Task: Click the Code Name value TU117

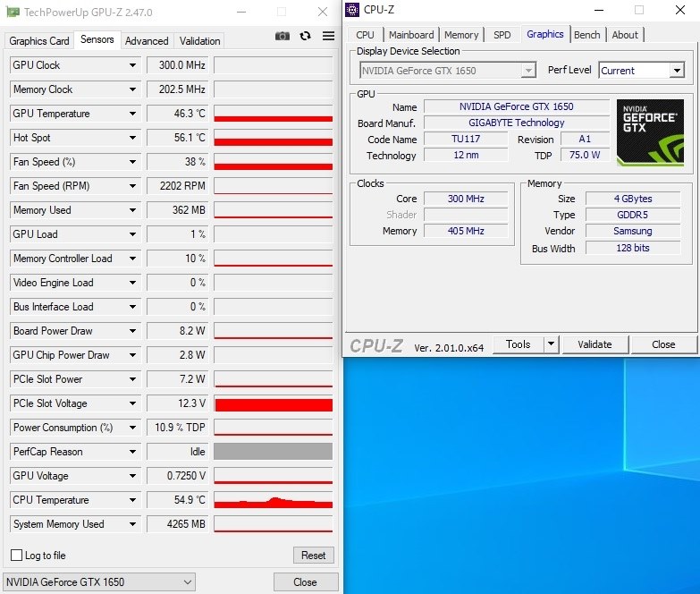Action: pyautogui.click(x=466, y=139)
